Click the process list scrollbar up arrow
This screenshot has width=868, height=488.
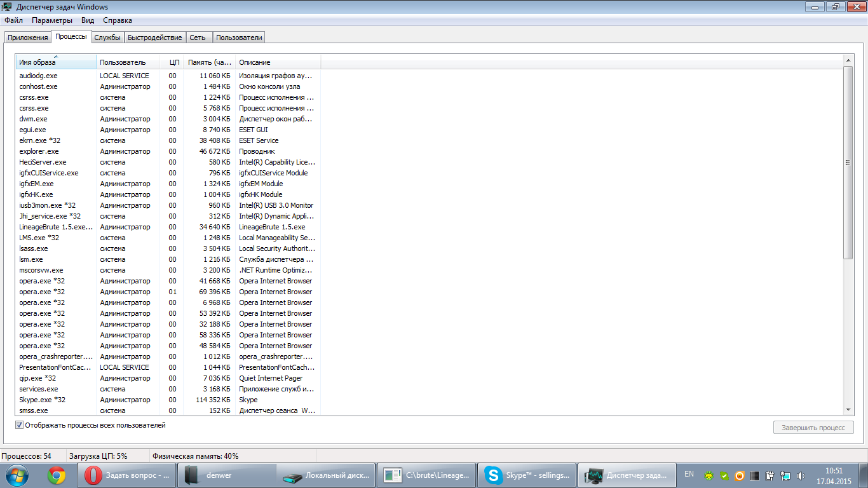tap(848, 60)
